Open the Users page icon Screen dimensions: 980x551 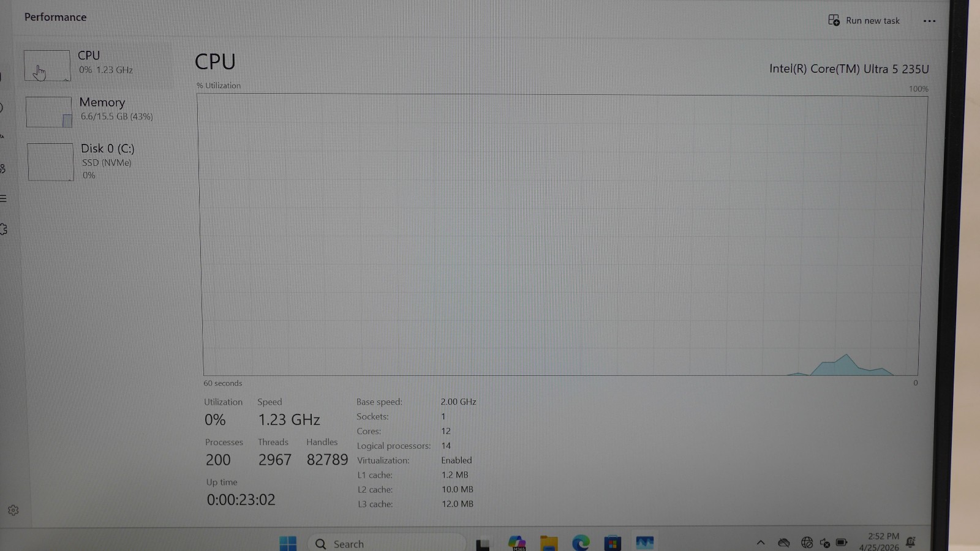point(2,168)
